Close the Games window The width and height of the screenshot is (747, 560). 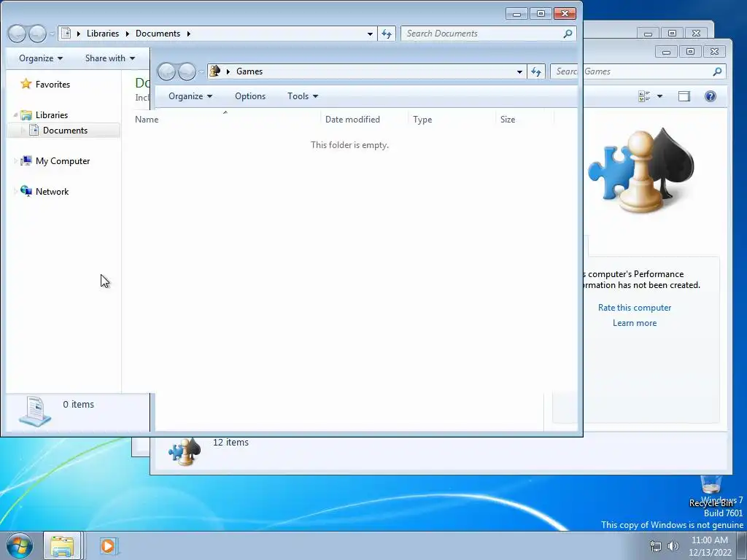pyautogui.click(x=714, y=52)
